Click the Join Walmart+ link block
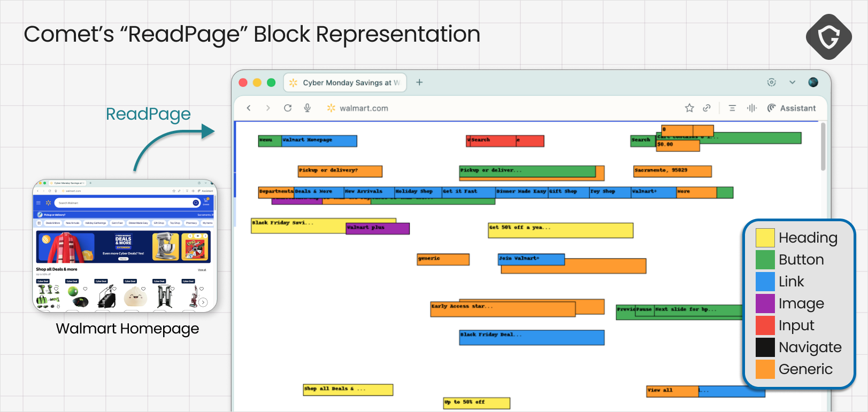The height and width of the screenshot is (412, 868). coord(531,259)
